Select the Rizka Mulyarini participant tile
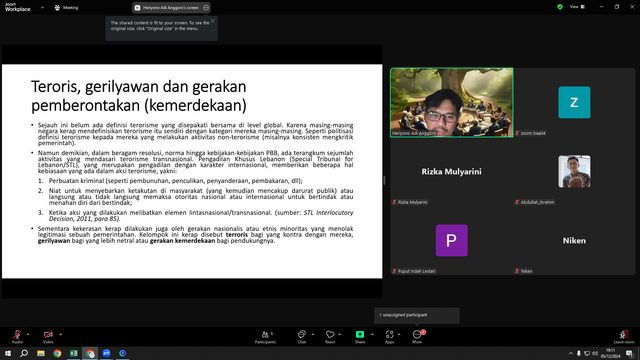 [451, 171]
